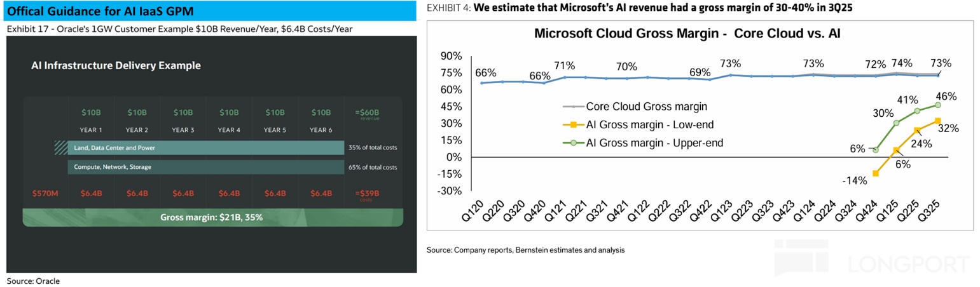Click the -14% yellow data point marker
The height and width of the screenshot is (287, 980).
pyautogui.click(x=876, y=173)
